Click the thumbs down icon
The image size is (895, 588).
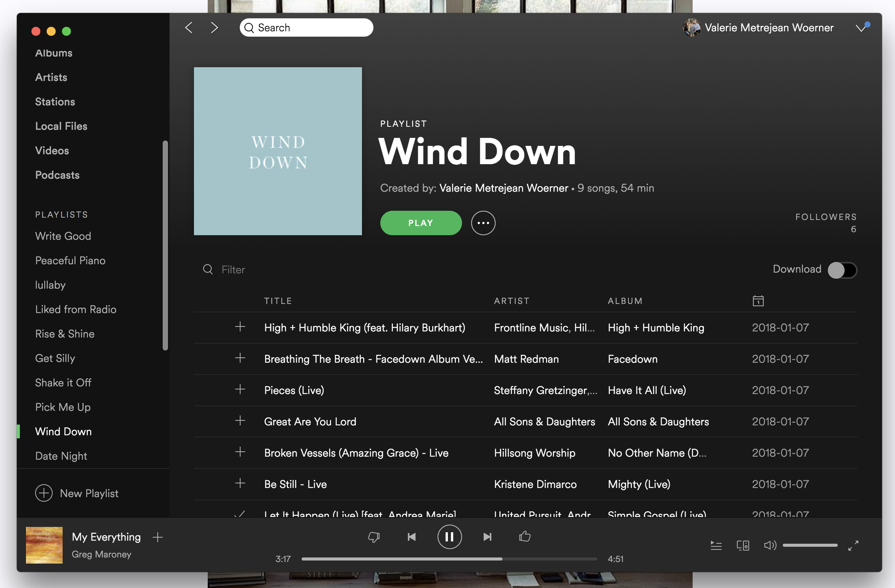[x=374, y=537]
